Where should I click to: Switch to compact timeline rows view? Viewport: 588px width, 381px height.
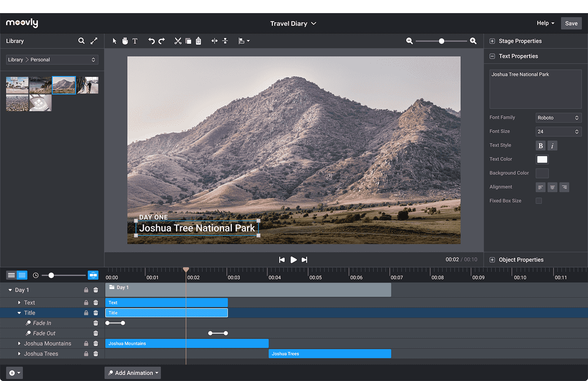tap(11, 275)
